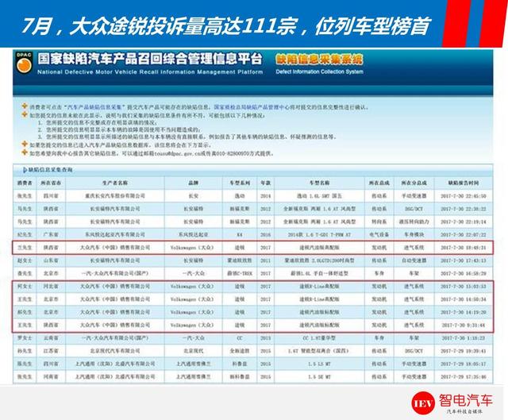The width and height of the screenshot is (508, 420).
Task: Click the 所在省市 column header
Action: point(51,183)
